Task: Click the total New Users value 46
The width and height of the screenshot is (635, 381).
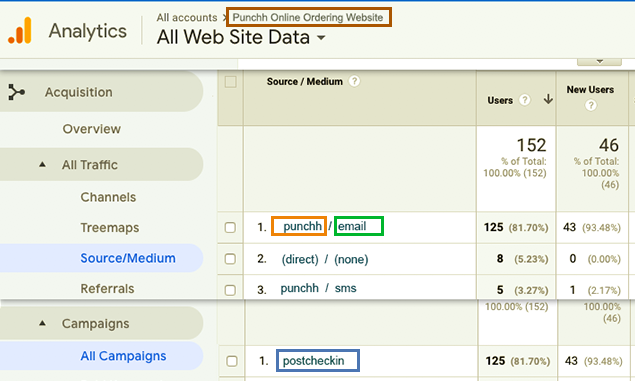Action: (609, 145)
